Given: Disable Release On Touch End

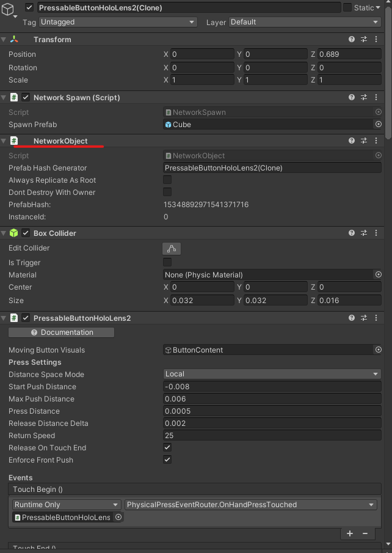Looking at the screenshot, I should click(x=167, y=448).
